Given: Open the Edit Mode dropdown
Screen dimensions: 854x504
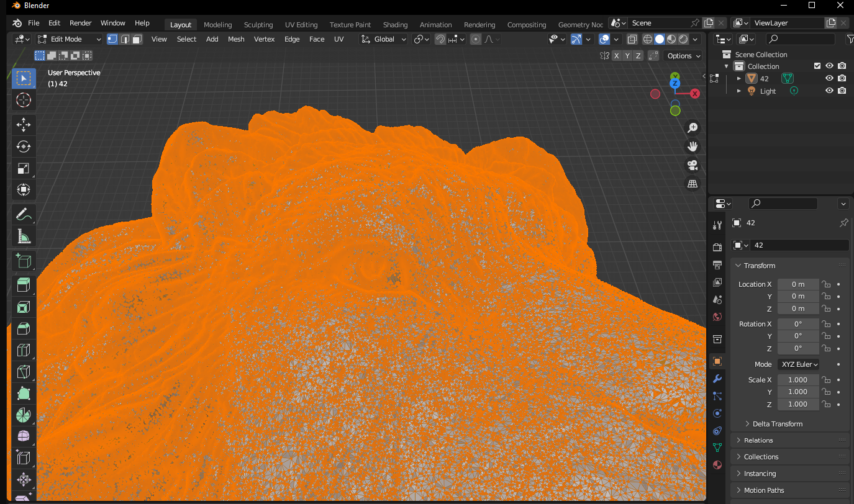Looking at the screenshot, I should 69,39.
